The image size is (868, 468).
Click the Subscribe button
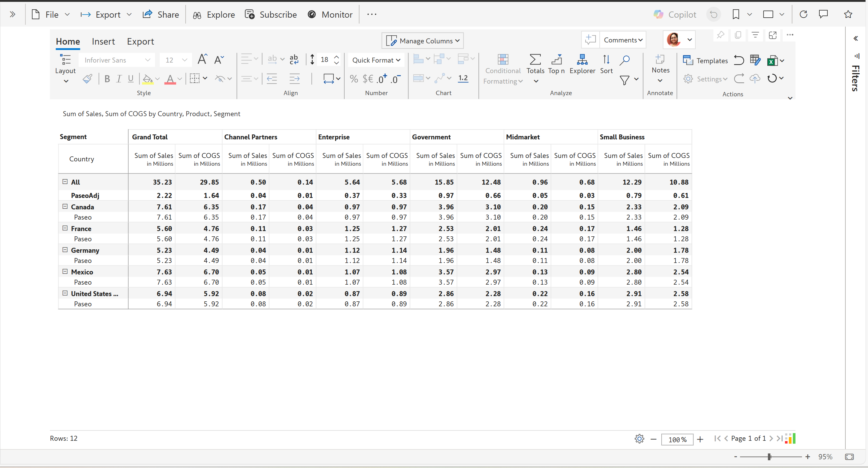coord(271,15)
